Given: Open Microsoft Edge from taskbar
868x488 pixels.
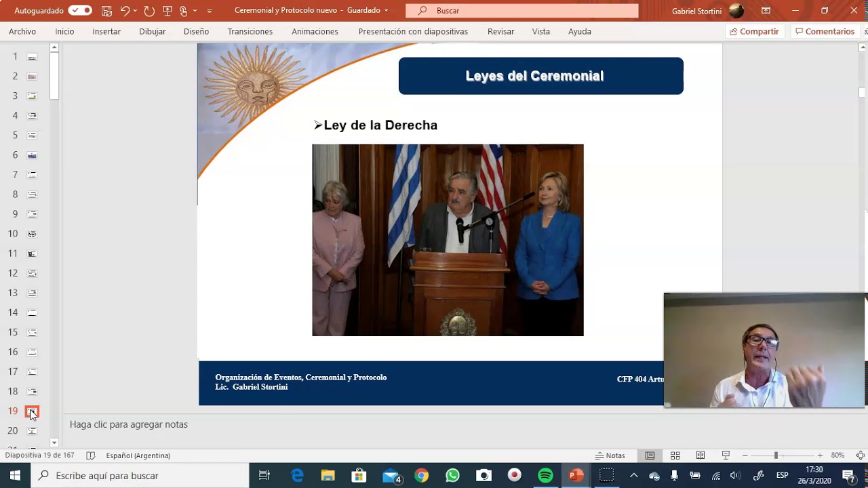Looking at the screenshot, I should tap(297, 476).
